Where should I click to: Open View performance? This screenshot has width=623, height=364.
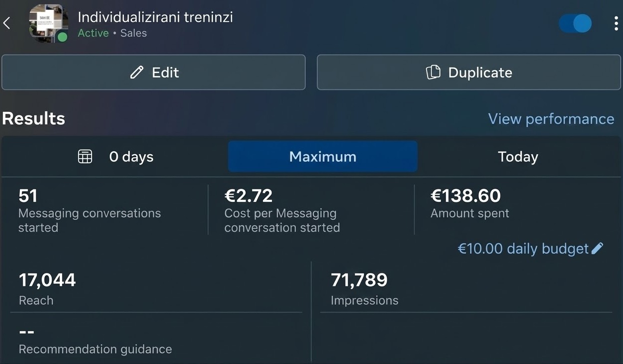(x=551, y=118)
